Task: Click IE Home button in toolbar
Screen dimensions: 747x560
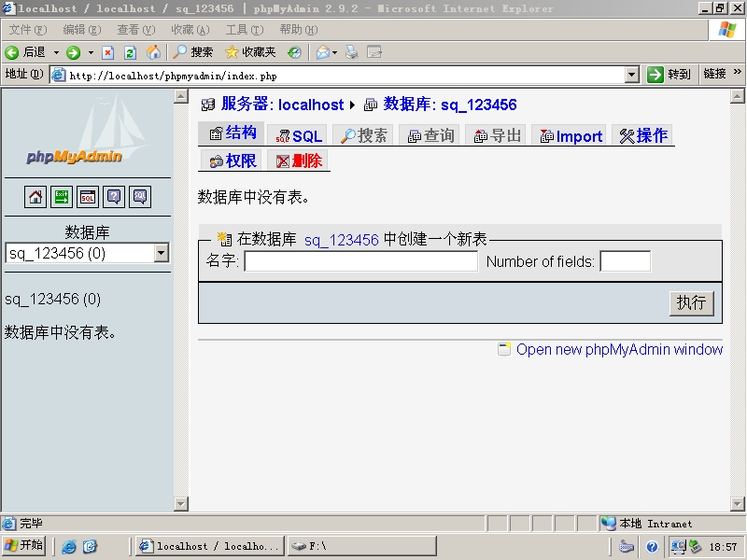Action: pyautogui.click(x=153, y=52)
